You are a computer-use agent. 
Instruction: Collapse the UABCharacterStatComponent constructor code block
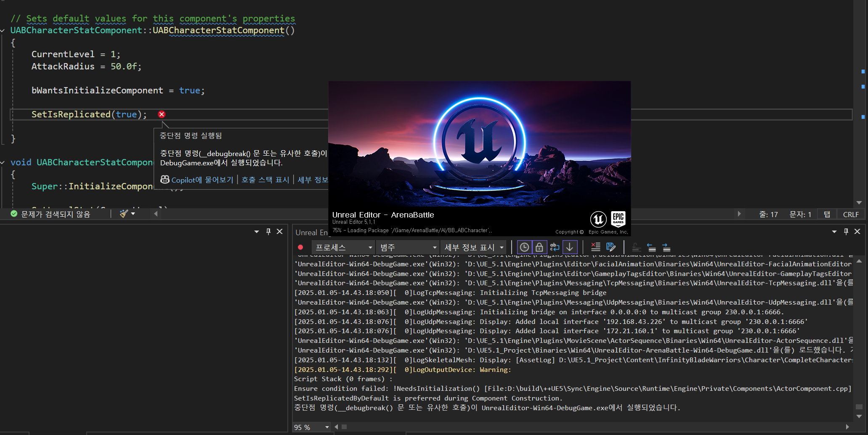coord(3,30)
